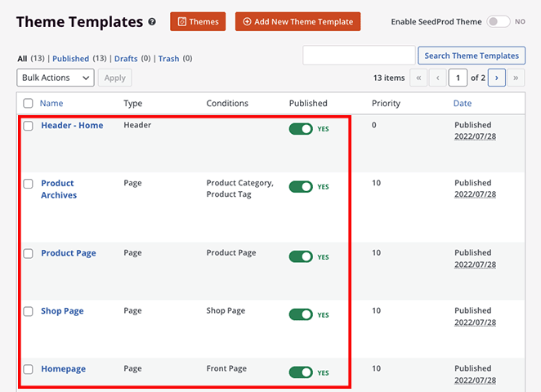Image resolution: width=541 pixels, height=392 pixels.
Task: Click Add New Theme Template
Action: click(297, 22)
